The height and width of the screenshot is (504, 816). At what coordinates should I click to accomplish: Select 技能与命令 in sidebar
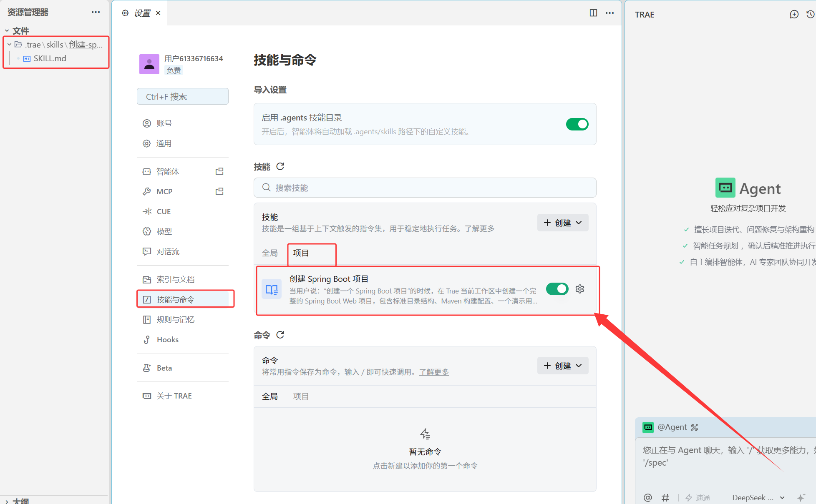click(182, 300)
